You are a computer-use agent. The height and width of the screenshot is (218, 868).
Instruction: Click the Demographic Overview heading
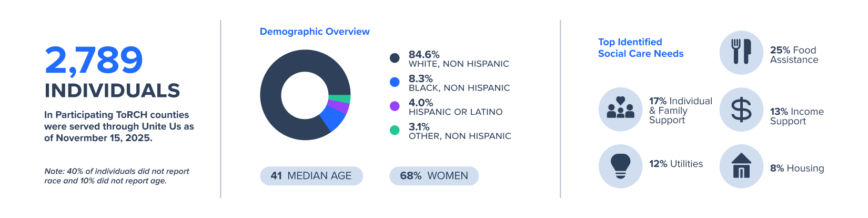pos(315,32)
